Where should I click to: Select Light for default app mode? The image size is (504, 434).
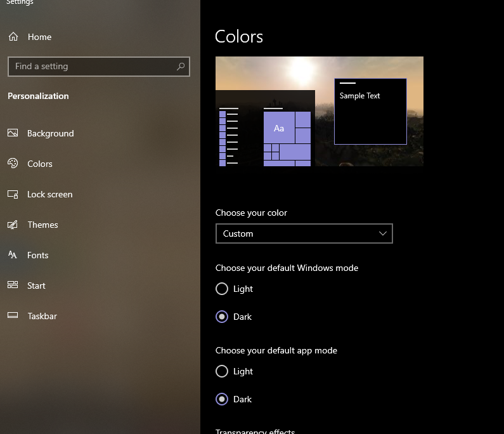[222, 371]
